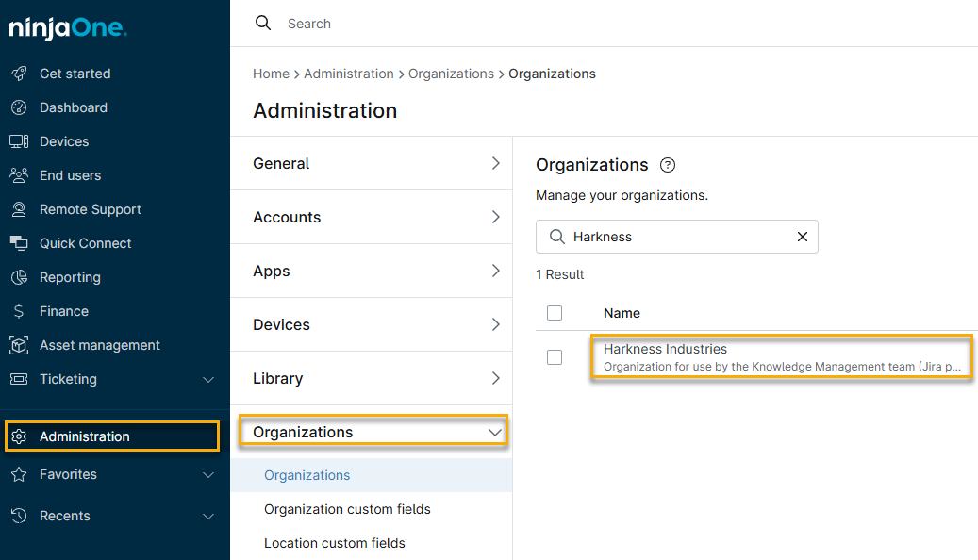This screenshot has height=560, width=978.
Task: Click the Devices monitor icon in sidebar
Action: pos(19,141)
